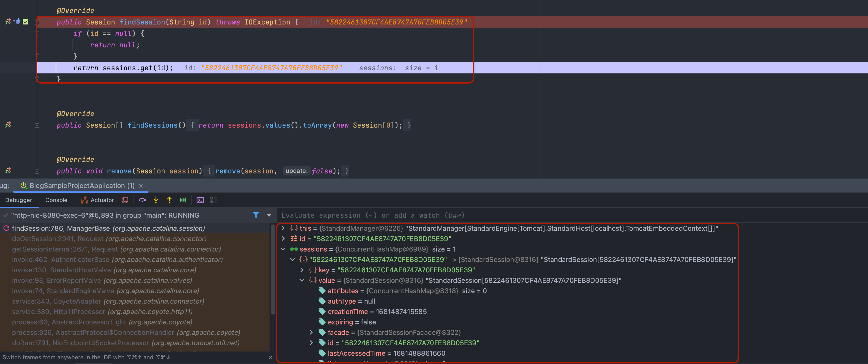Switch to the Console tab
Viewport: 868px width, 364px height.
[x=56, y=200]
